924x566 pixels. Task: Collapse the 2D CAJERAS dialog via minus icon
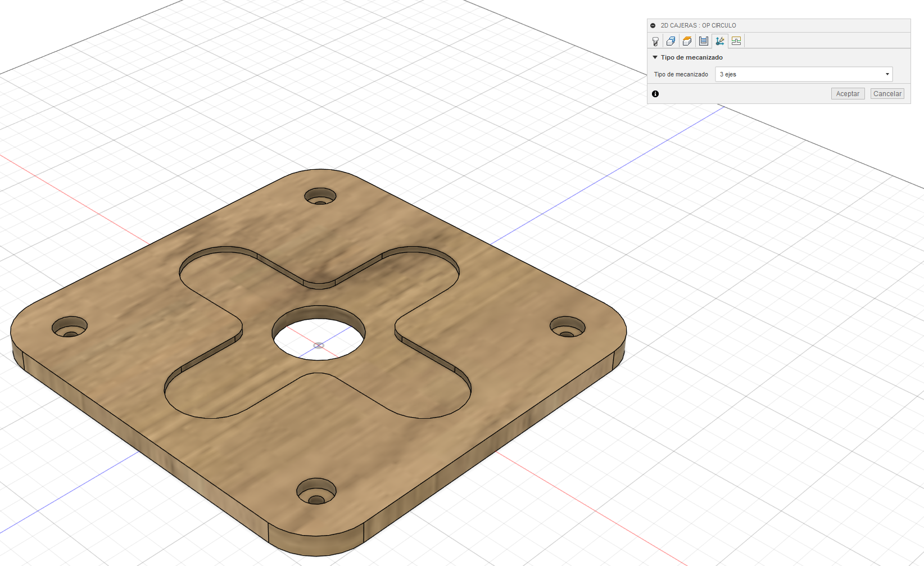pyautogui.click(x=653, y=25)
